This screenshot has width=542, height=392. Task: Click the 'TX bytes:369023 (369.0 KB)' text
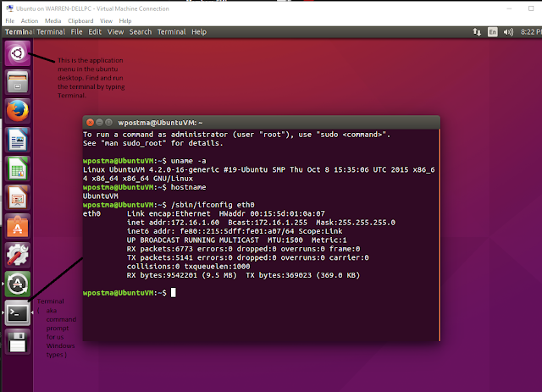point(303,275)
